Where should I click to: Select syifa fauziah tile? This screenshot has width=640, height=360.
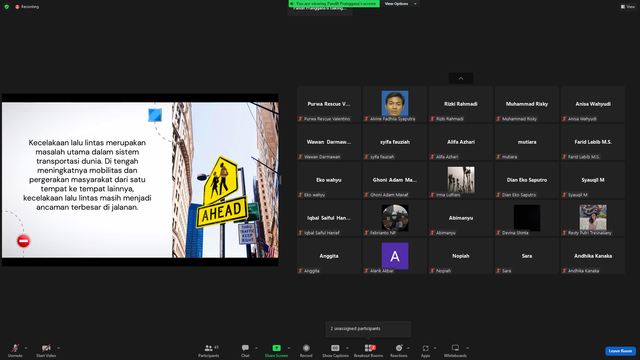pyautogui.click(x=395, y=142)
